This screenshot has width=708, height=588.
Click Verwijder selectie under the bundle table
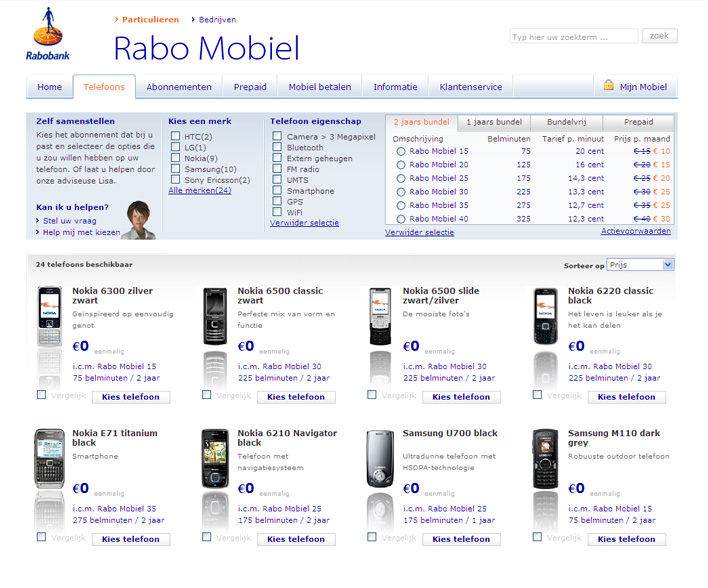419,232
